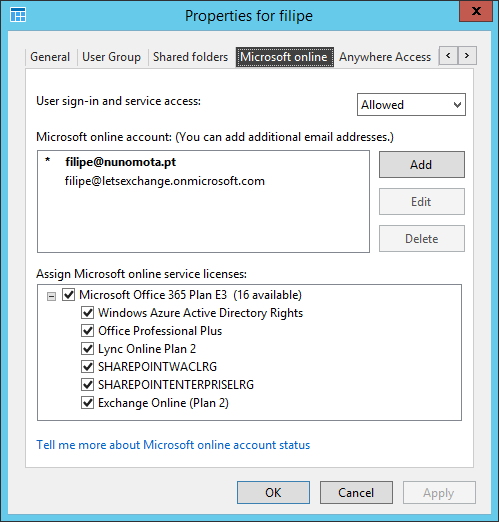Uncheck SHAREPOINTENTERPRISELRG option
This screenshot has height=522, width=499.
click(x=87, y=385)
